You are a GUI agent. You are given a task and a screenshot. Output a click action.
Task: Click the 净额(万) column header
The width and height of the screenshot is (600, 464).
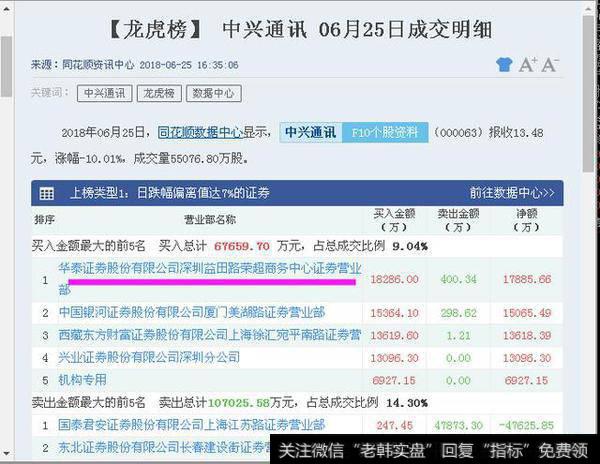(527, 220)
